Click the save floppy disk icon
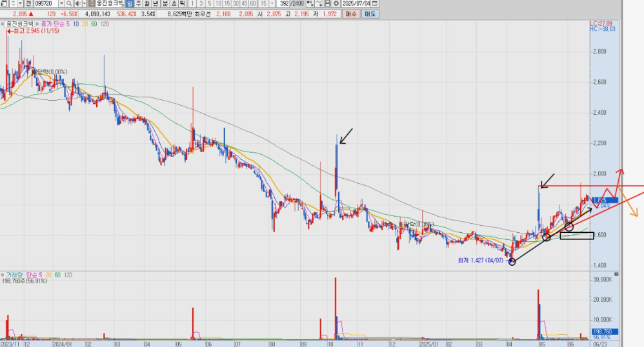The width and height of the screenshot is (644, 347). (x=327, y=4)
